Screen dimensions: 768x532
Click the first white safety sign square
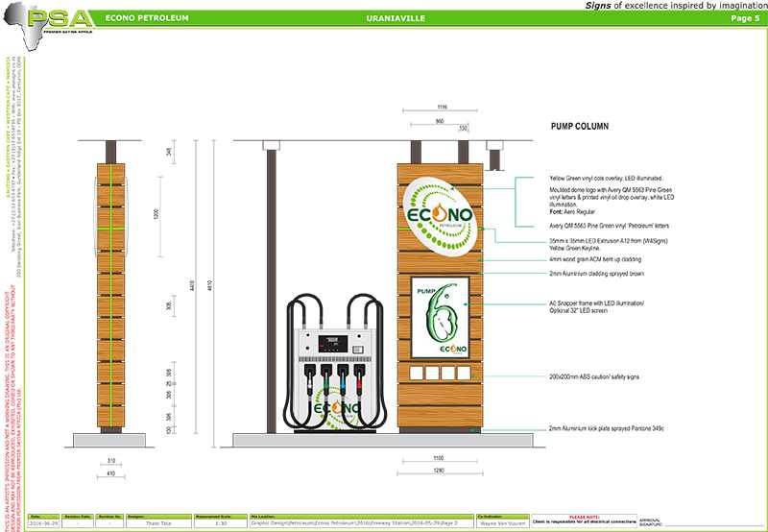(416, 373)
